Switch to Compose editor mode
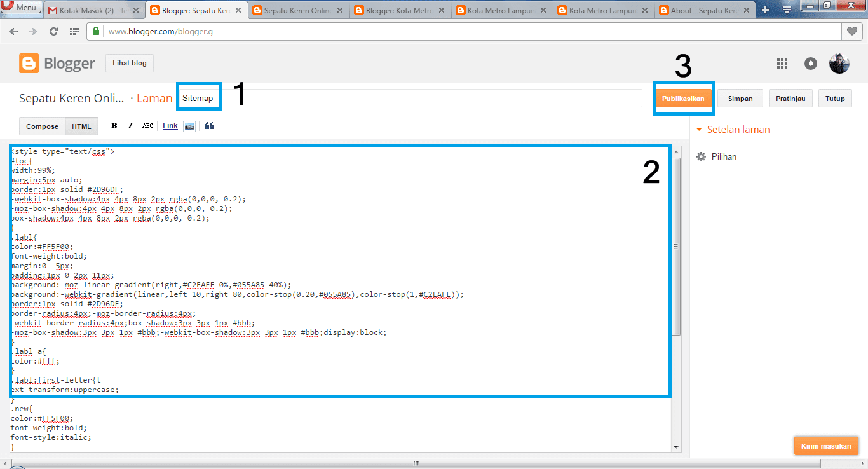The height and width of the screenshot is (469, 868). click(x=43, y=126)
